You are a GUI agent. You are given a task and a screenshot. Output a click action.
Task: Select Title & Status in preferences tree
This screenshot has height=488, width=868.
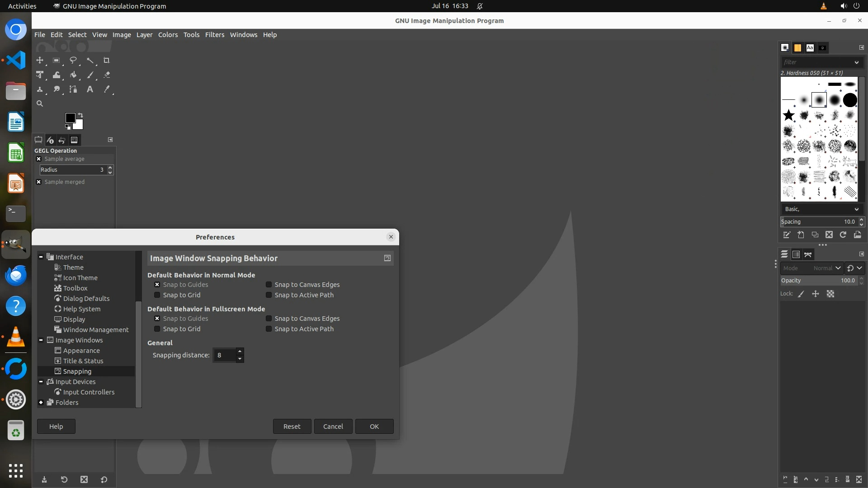point(83,361)
